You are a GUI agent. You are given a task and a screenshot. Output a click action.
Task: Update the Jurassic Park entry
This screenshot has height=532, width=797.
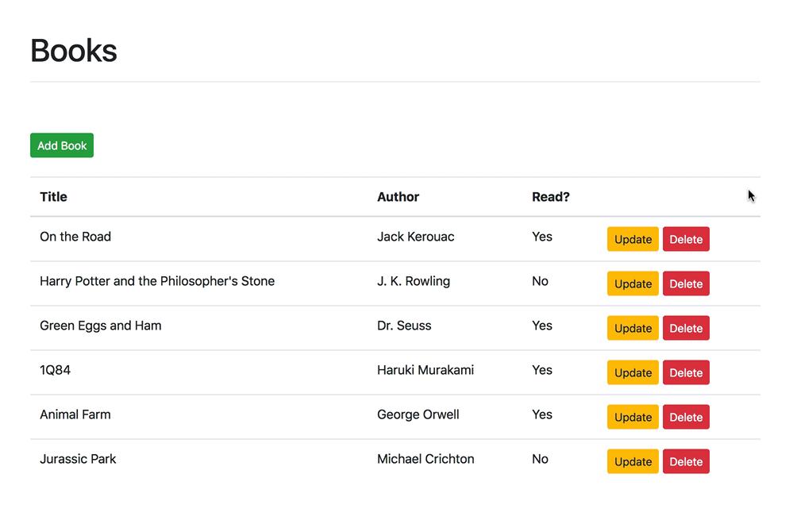point(633,461)
